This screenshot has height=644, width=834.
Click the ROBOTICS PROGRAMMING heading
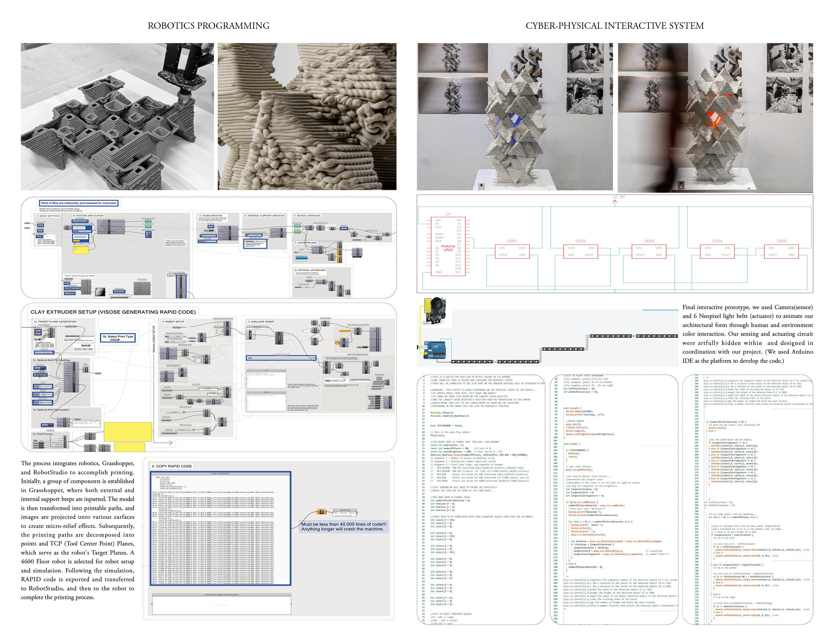[209, 25]
